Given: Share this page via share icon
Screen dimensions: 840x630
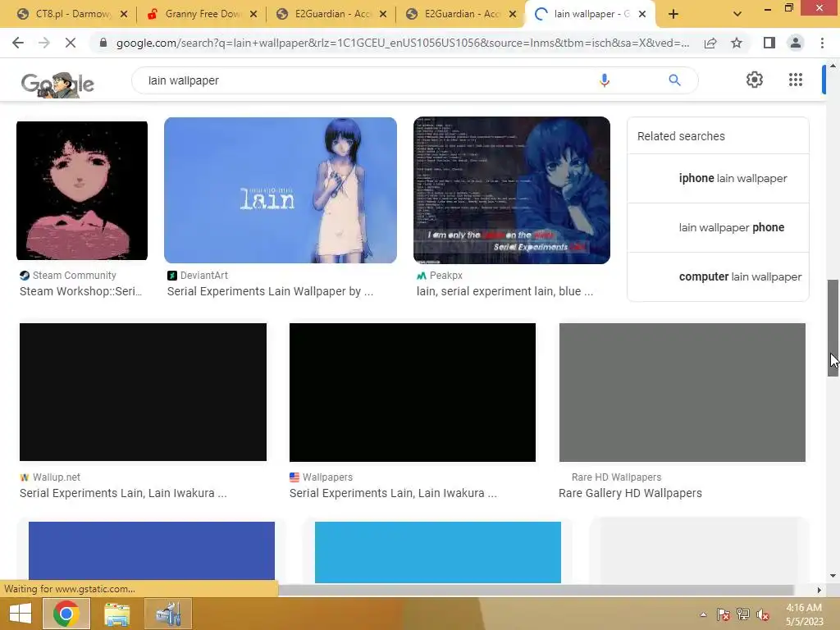Looking at the screenshot, I should (x=710, y=43).
